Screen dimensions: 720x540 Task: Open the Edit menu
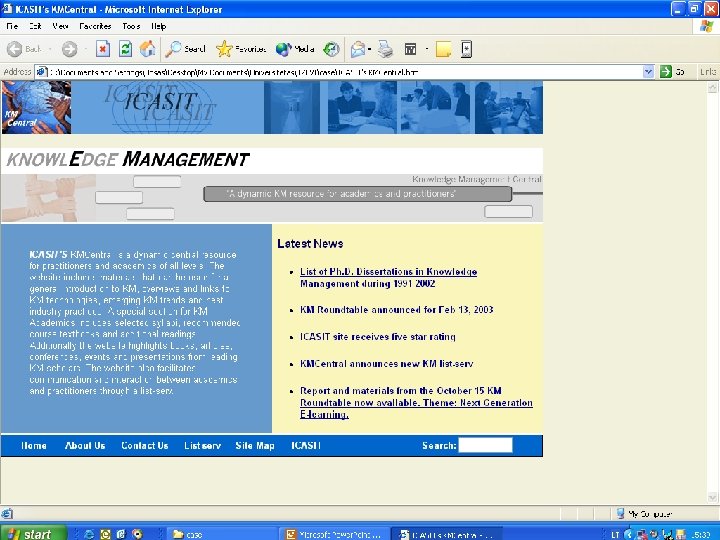coord(35,26)
